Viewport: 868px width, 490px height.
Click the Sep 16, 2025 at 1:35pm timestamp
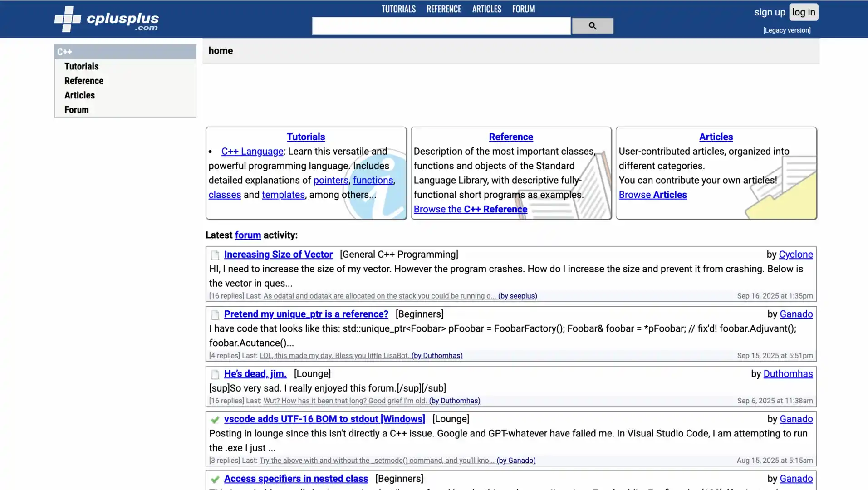click(x=775, y=296)
